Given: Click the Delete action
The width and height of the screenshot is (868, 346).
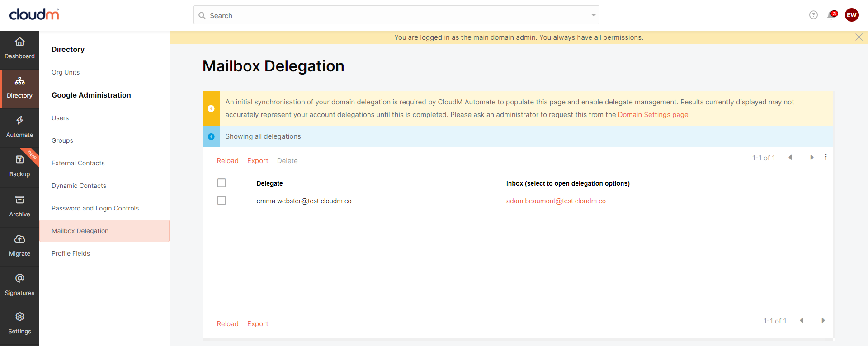Looking at the screenshot, I should click(x=288, y=161).
